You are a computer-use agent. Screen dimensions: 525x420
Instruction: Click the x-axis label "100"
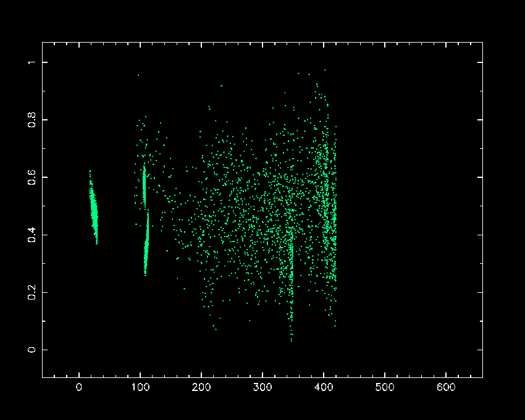click(140, 387)
